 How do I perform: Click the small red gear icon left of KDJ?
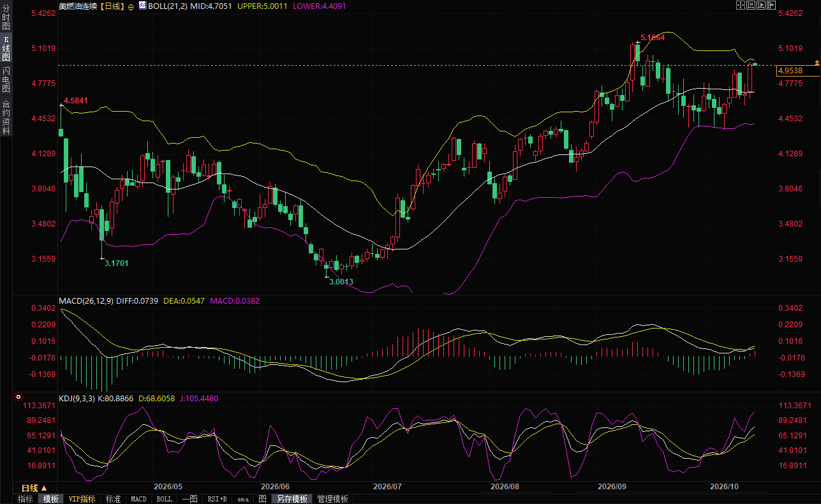tap(18, 397)
